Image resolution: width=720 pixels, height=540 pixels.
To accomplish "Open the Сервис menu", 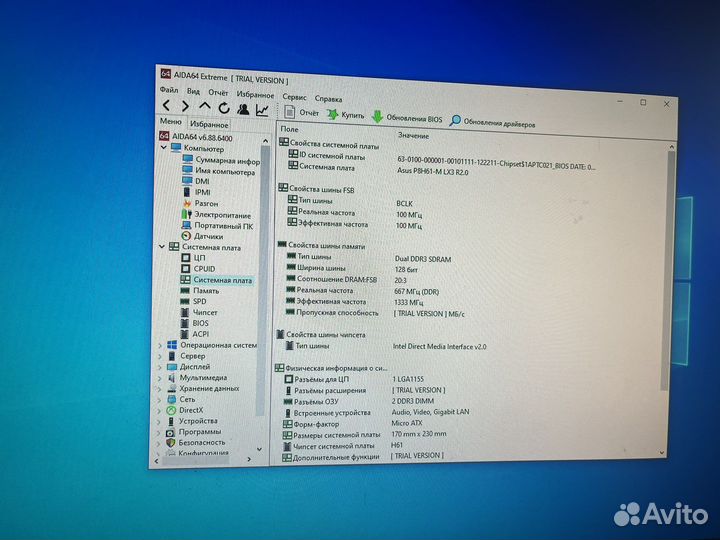I will coord(294,97).
